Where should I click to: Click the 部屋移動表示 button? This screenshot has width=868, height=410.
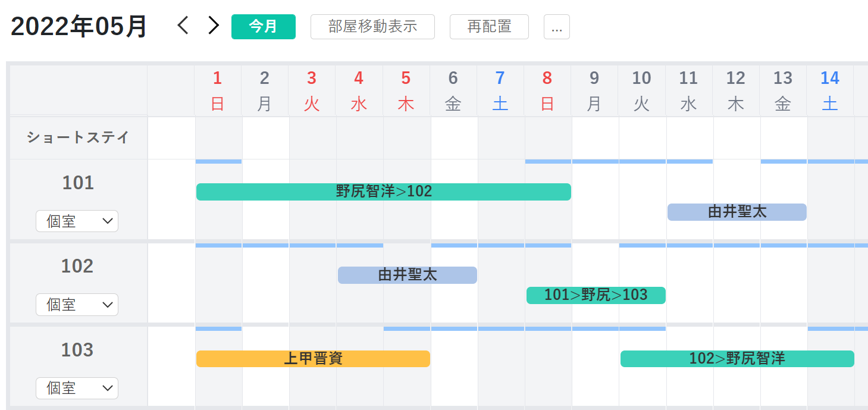(372, 26)
